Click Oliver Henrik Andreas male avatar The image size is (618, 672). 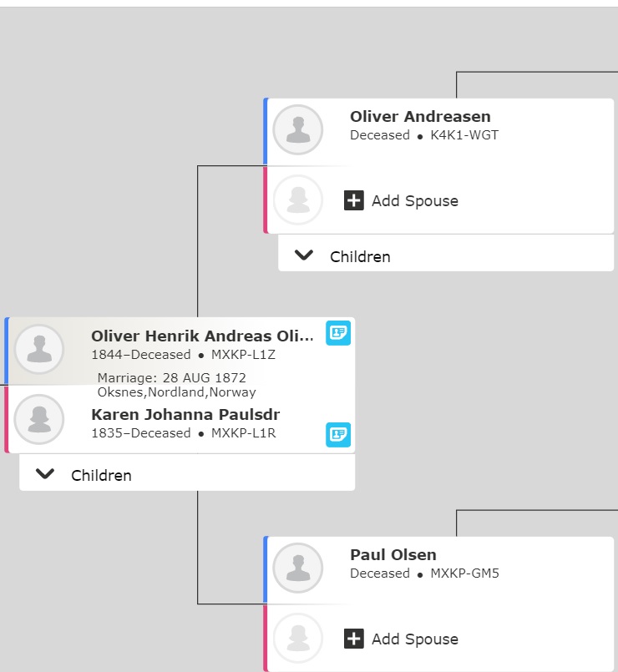39,349
